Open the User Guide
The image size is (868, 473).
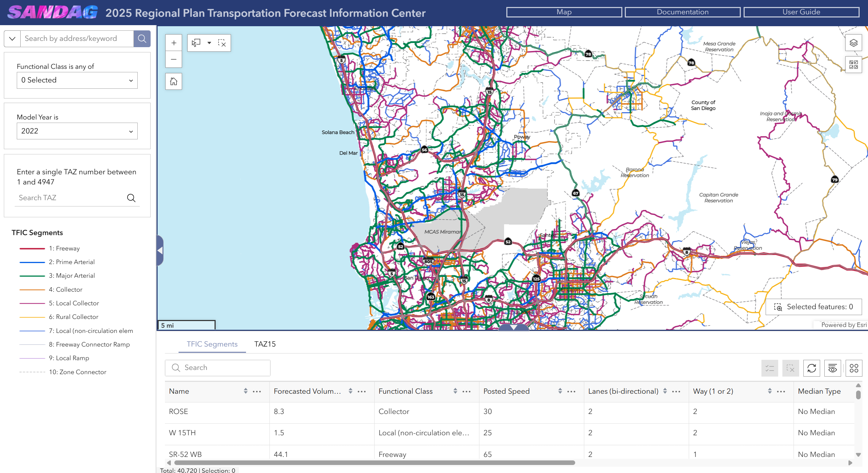coord(801,12)
